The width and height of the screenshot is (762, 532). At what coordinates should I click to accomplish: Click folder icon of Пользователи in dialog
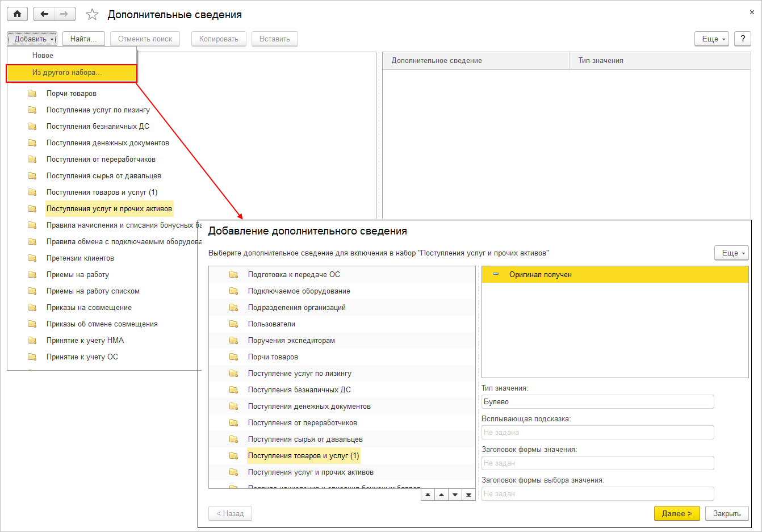coord(234,324)
